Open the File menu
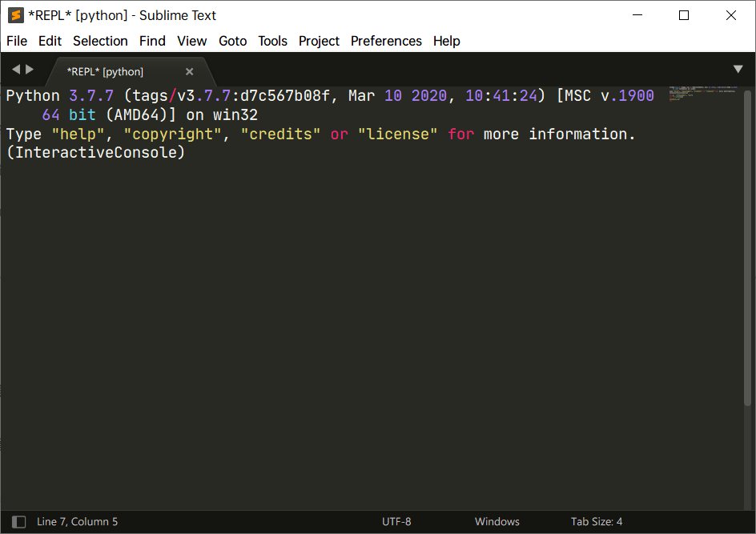 (17, 41)
